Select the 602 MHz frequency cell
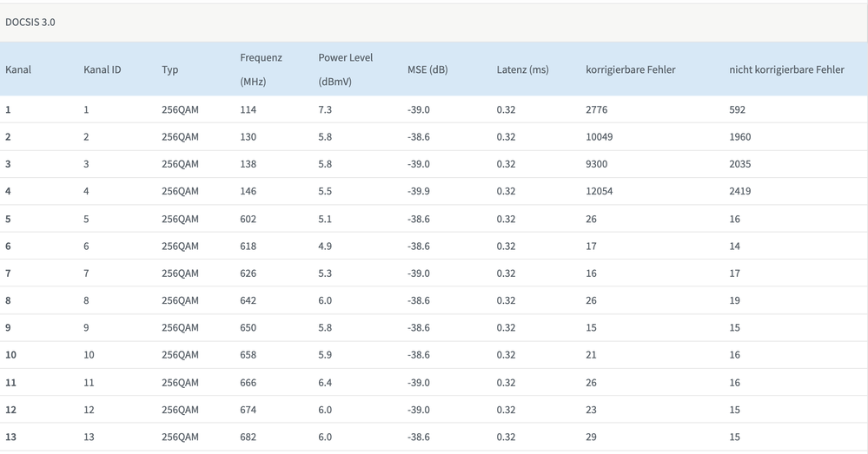868x454 pixels. (x=248, y=219)
